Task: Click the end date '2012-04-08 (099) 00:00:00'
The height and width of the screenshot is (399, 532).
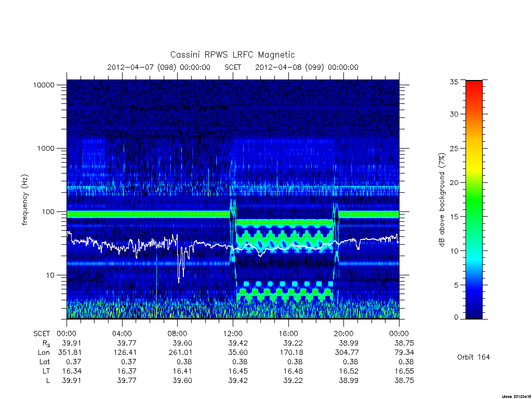Action: pyautogui.click(x=307, y=67)
